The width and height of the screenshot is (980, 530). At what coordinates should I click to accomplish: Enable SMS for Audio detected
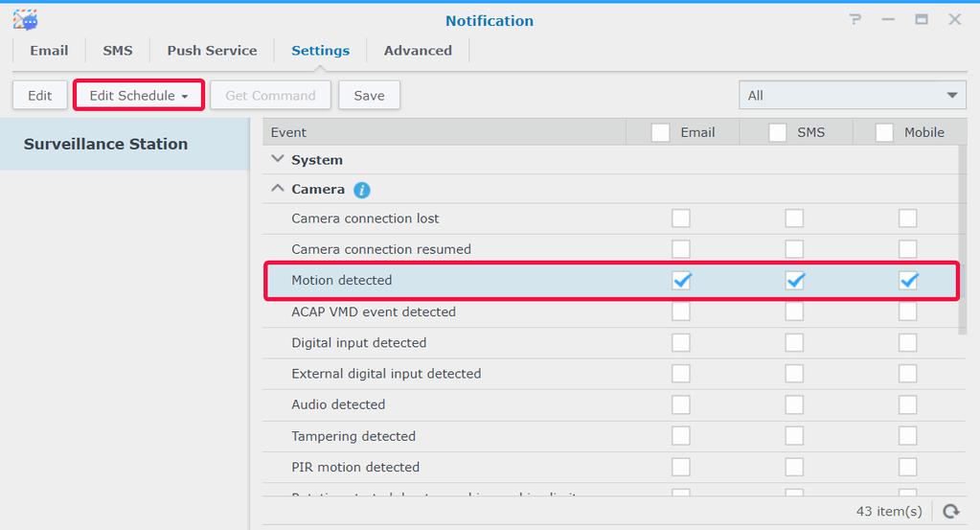coord(794,404)
